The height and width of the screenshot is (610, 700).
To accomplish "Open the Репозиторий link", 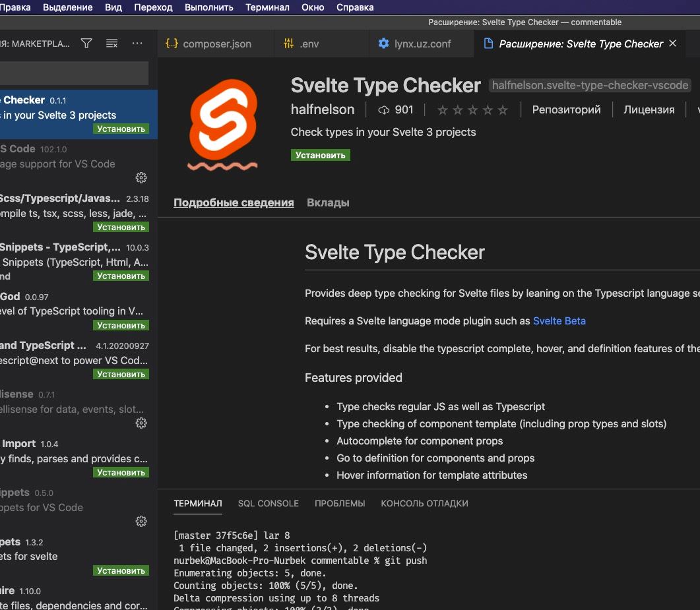I will (566, 109).
